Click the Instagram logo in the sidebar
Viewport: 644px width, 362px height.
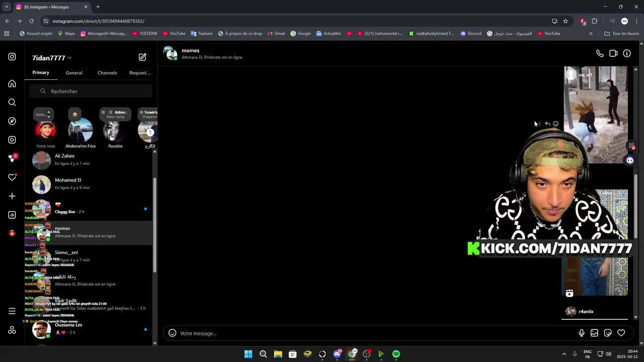12,57
